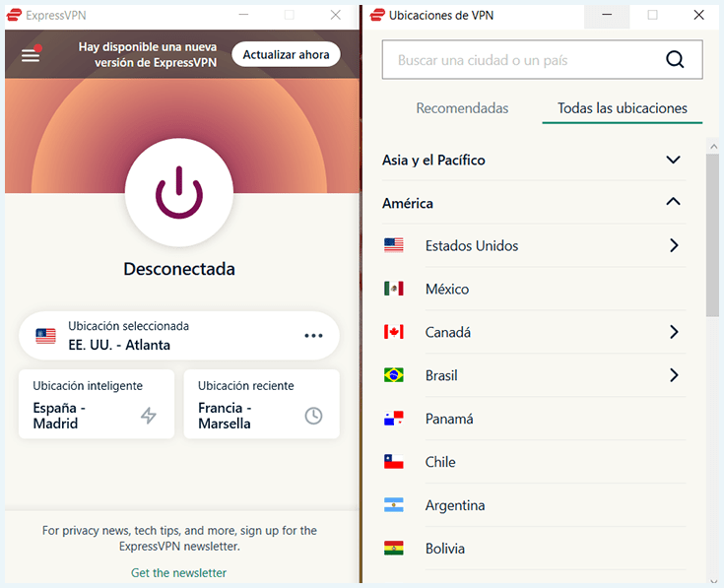
Task: Click the power button to connect
Action: click(x=179, y=192)
